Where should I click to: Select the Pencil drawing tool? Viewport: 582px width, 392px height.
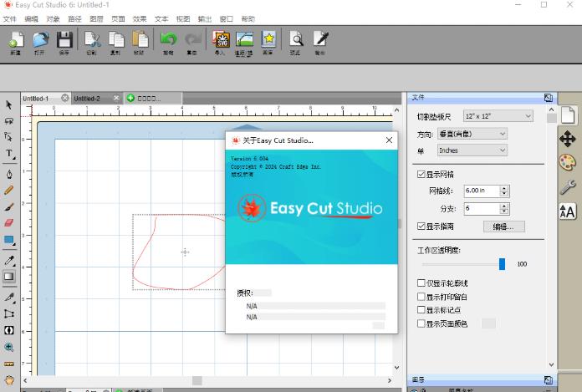[x=9, y=190]
